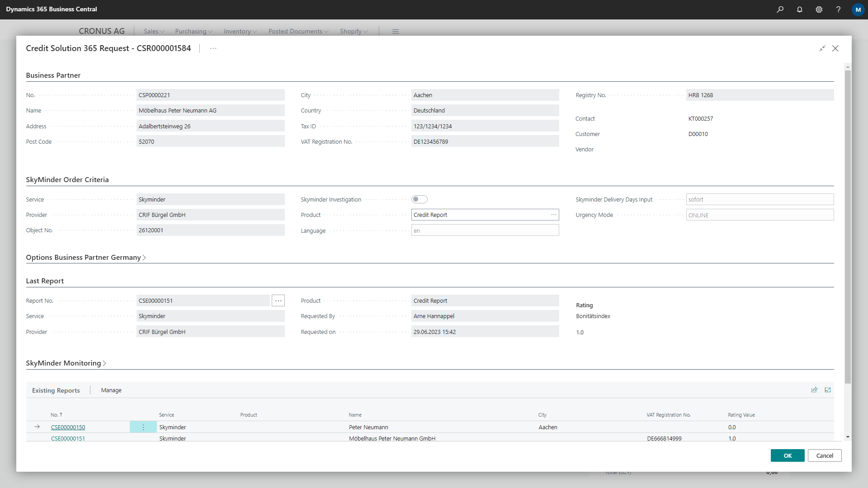The width and height of the screenshot is (868, 488).
Task: Click the help question mark icon
Action: pos(838,9)
